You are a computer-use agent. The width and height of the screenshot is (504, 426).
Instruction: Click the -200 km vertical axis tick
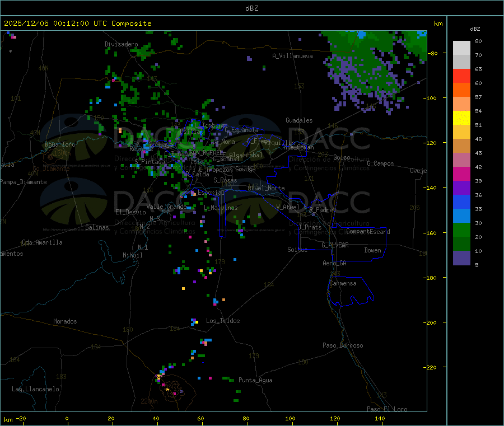point(431,322)
